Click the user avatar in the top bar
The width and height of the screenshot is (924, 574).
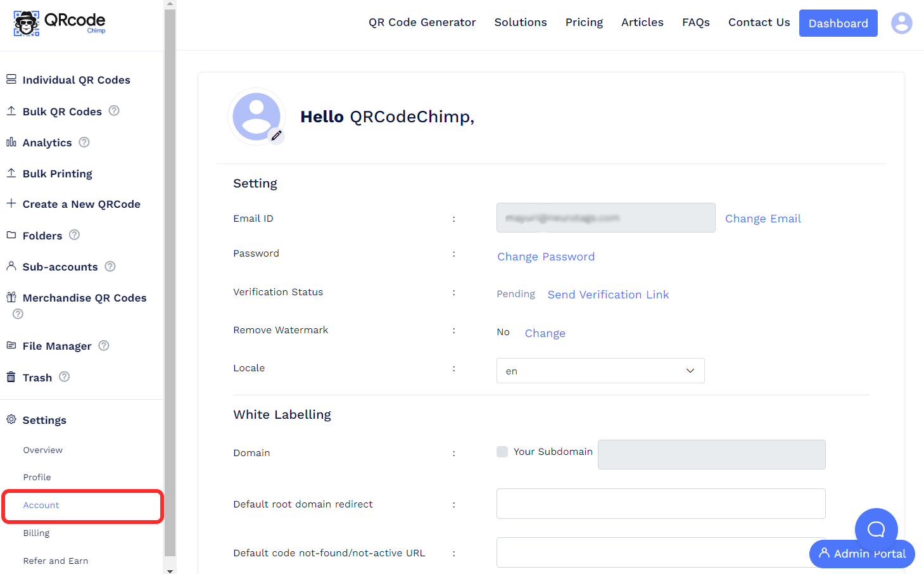901,23
